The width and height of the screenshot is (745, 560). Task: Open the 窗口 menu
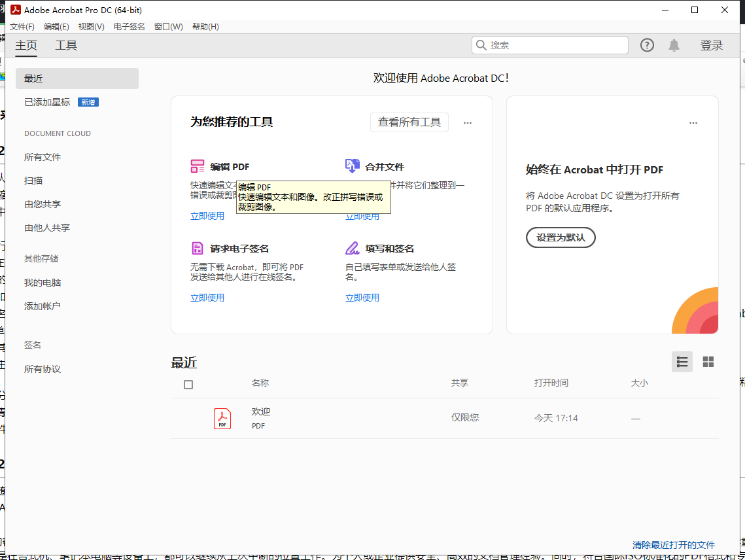pos(168,26)
